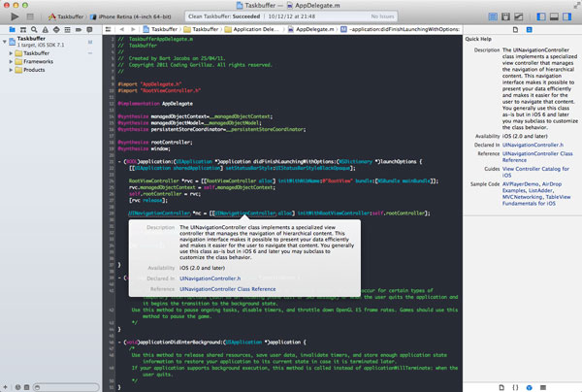Open the Test navigator
Screen dimensions: 582x392
click(56, 29)
